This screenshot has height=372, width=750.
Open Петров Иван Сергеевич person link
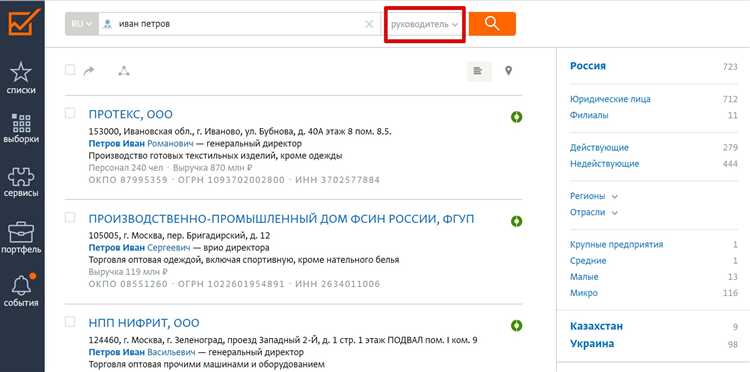pyautogui.click(x=140, y=248)
